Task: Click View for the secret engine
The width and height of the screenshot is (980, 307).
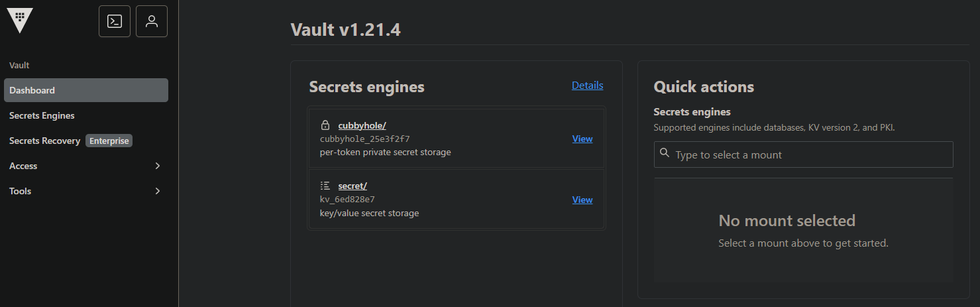Action: (x=582, y=200)
